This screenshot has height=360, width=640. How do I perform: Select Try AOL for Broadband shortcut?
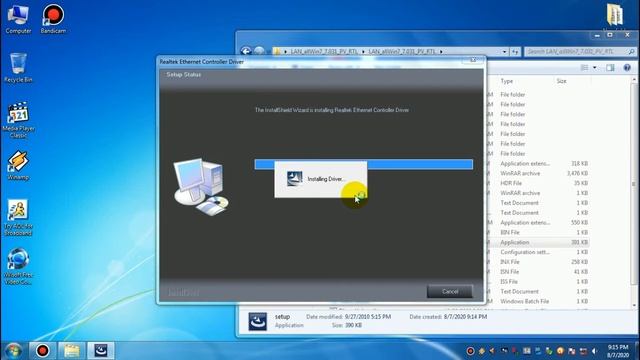(18, 218)
